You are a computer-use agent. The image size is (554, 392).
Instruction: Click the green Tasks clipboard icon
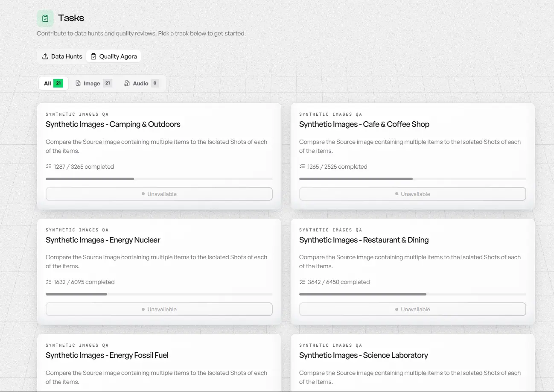tap(45, 18)
